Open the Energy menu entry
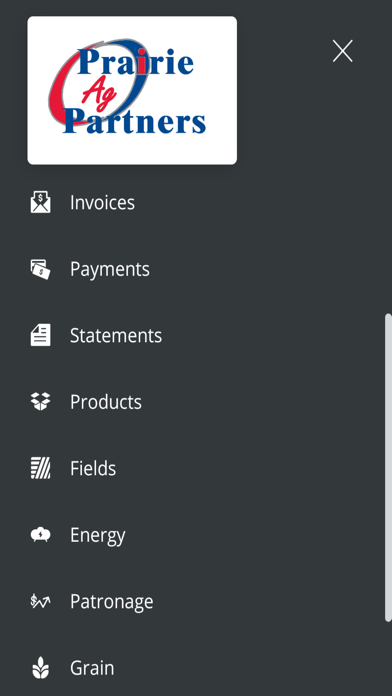The height and width of the screenshot is (696, 392). tap(98, 536)
